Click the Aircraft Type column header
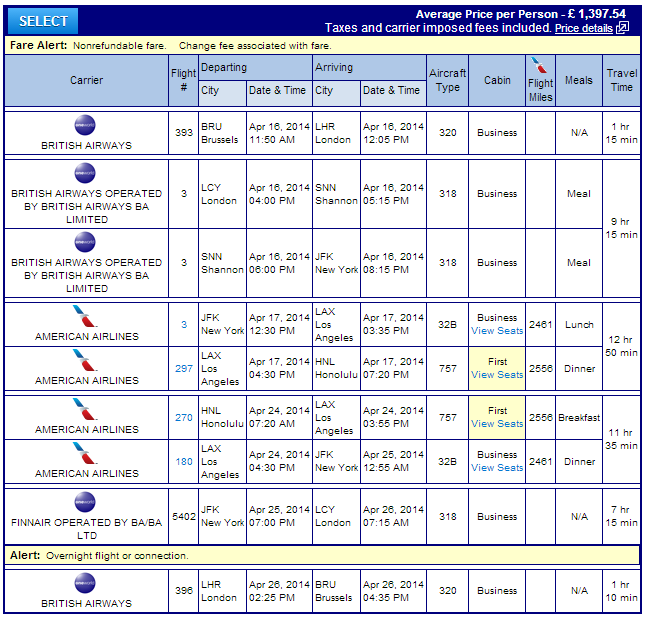Image resolution: width=647 pixels, height=619 pixels. (x=448, y=80)
